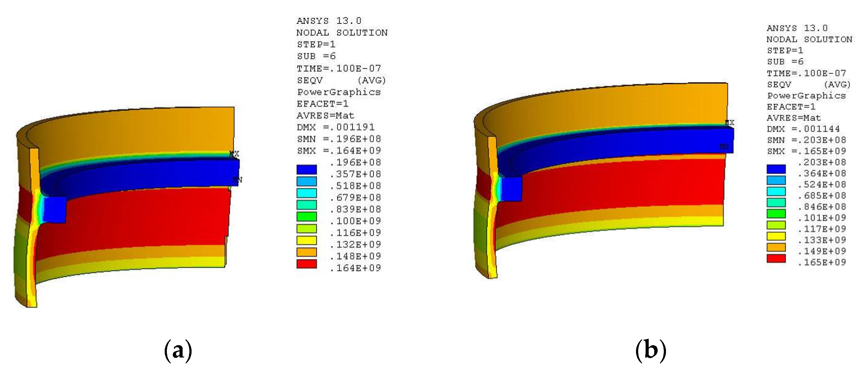Click the blue square cross-section in model (b)
This screenshot has height=372, width=868.
pyautogui.click(x=511, y=189)
